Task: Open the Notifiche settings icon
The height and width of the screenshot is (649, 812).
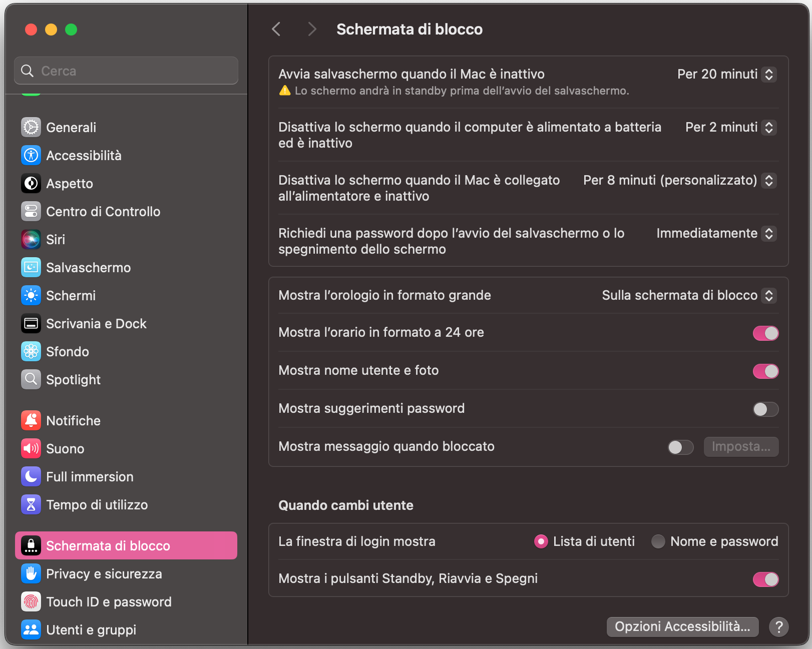Action: click(x=31, y=420)
